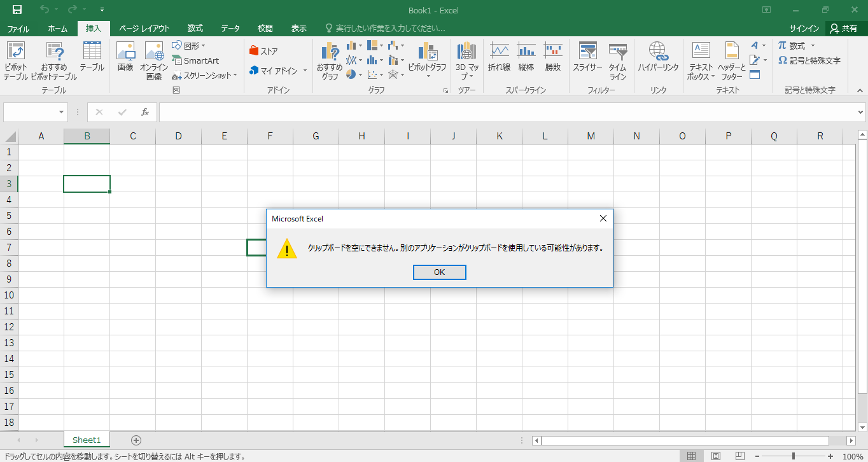This screenshot has height=462, width=868.
Task: Insert a column sparkline (縦棒)
Action: pyautogui.click(x=526, y=57)
